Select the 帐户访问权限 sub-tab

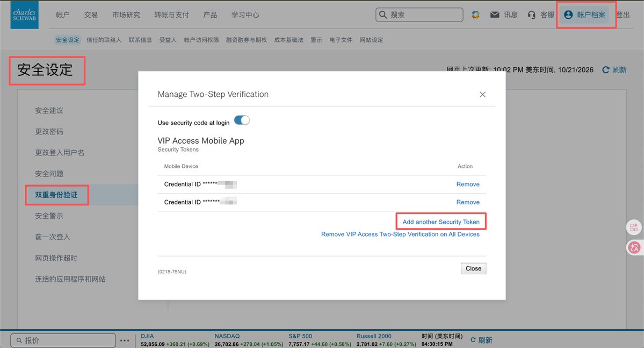[x=201, y=40]
